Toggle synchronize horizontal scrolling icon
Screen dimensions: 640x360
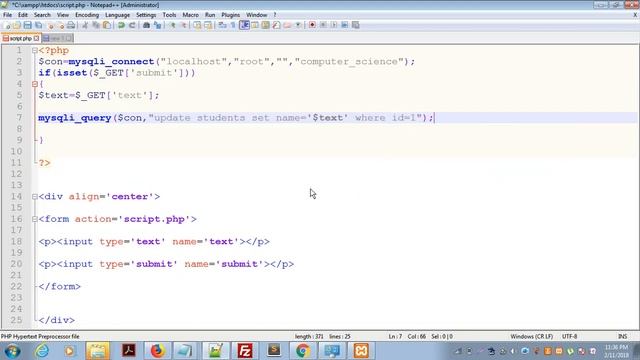click(208, 25)
